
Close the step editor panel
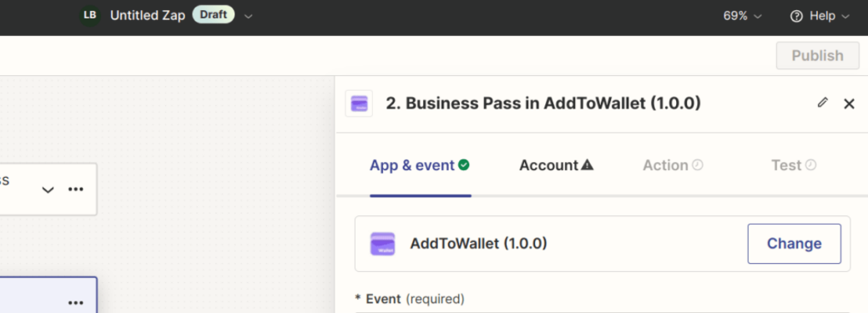pyautogui.click(x=849, y=103)
